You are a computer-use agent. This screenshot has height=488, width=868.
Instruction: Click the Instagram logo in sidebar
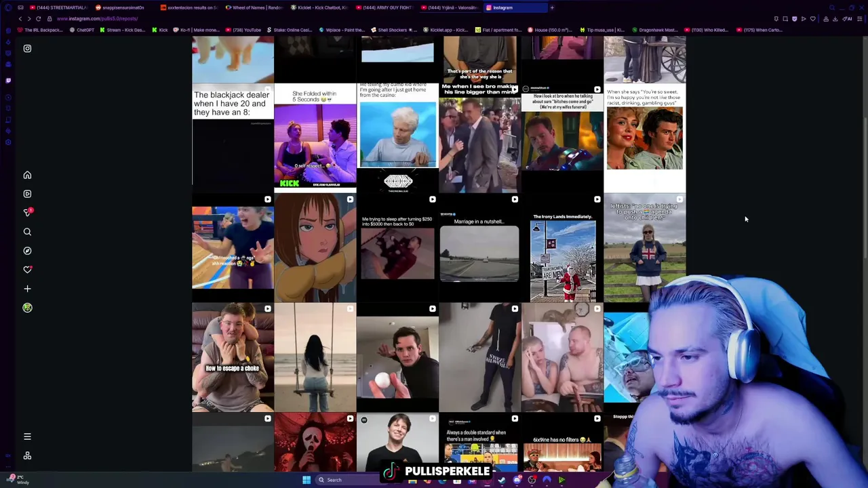(x=27, y=49)
